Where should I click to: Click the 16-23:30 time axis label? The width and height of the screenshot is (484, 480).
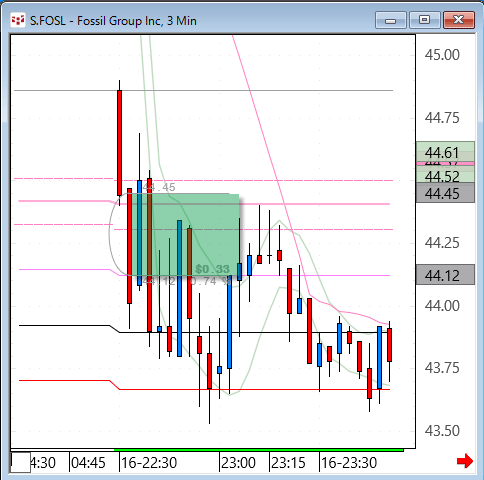pos(349,463)
